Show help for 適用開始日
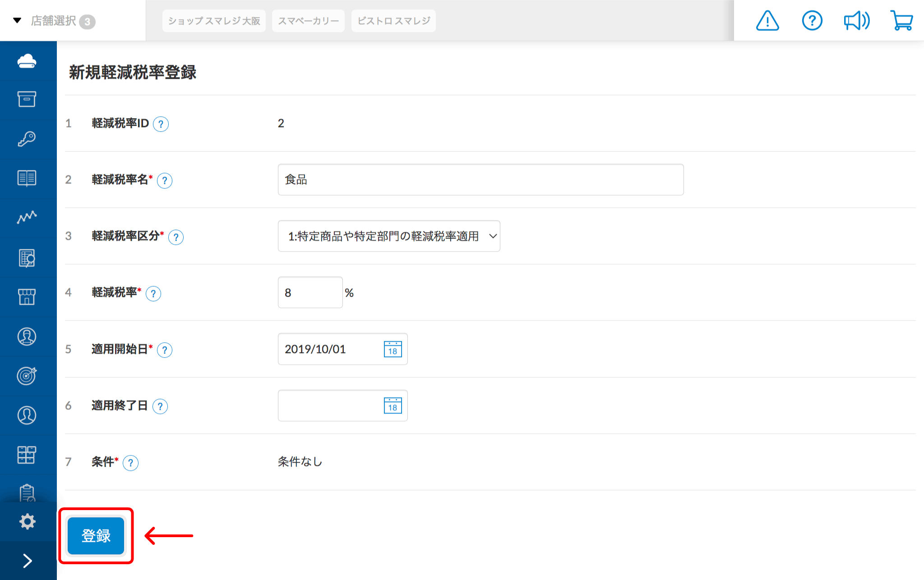Image resolution: width=924 pixels, height=580 pixels. [x=165, y=350]
